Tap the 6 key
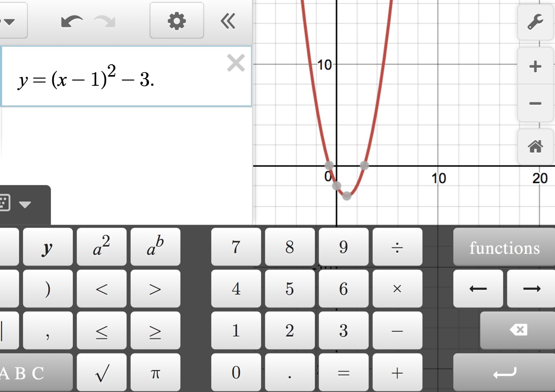 pos(344,288)
